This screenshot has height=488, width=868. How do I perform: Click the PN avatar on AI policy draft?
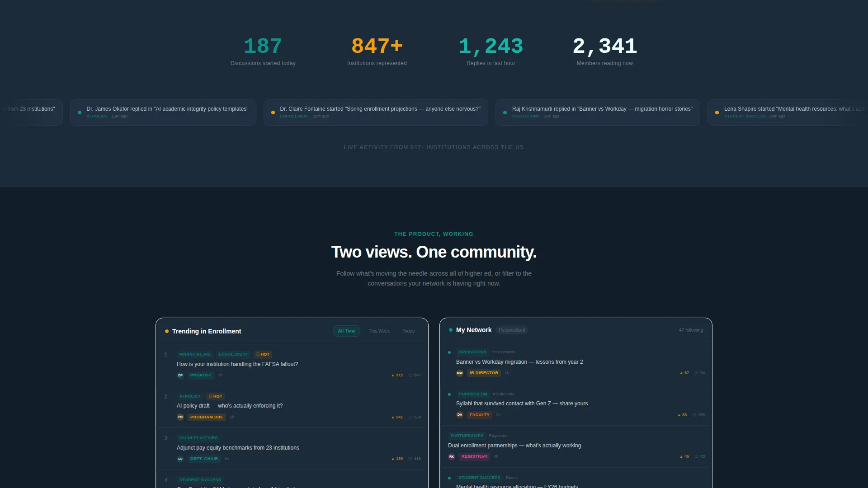[180, 417]
